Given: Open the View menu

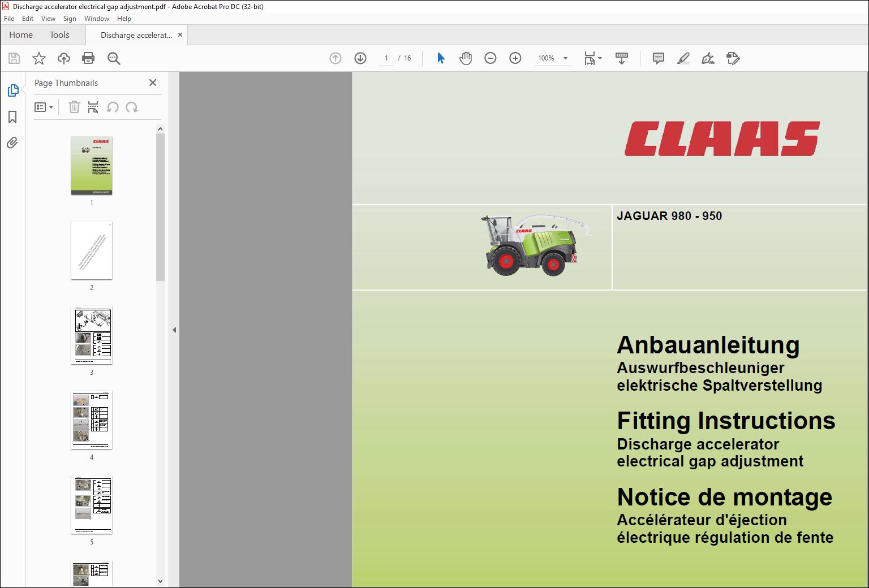Looking at the screenshot, I should click(48, 19).
